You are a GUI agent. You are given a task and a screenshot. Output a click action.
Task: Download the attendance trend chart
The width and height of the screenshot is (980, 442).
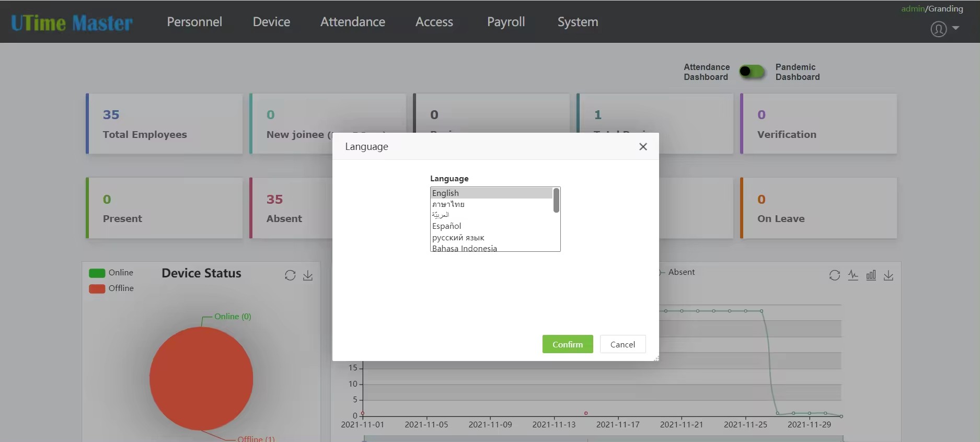tap(889, 275)
